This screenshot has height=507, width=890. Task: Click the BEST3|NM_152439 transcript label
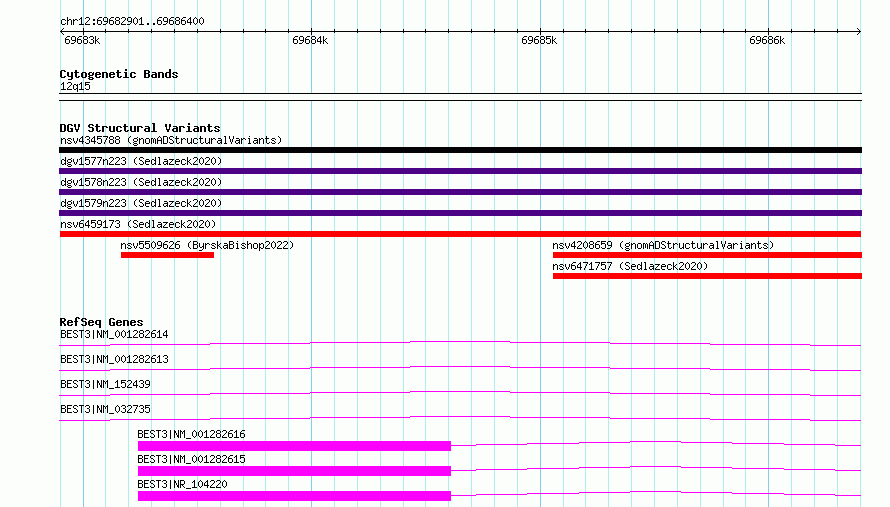(105, 384)
